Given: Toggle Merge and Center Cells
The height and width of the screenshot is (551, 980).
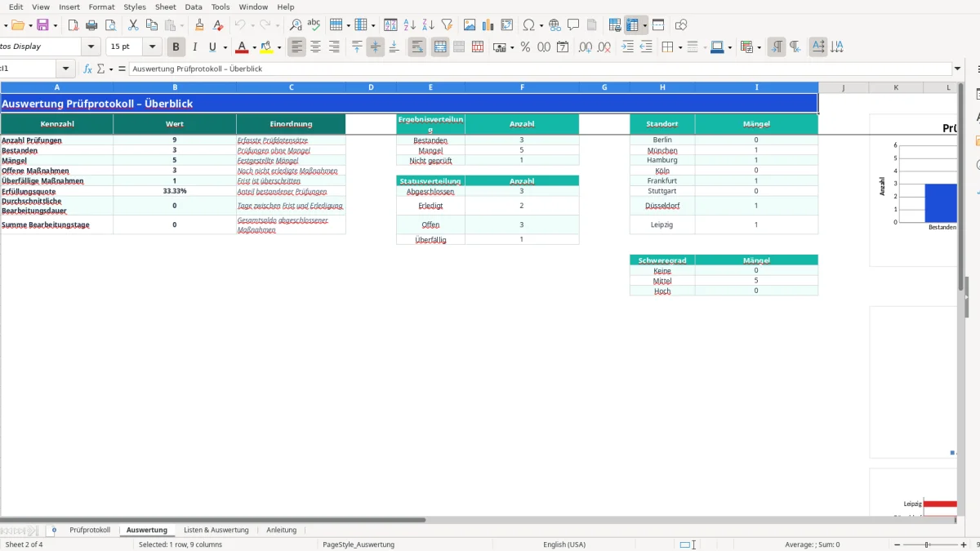Looking at the screenshot, I should [440, 47].
